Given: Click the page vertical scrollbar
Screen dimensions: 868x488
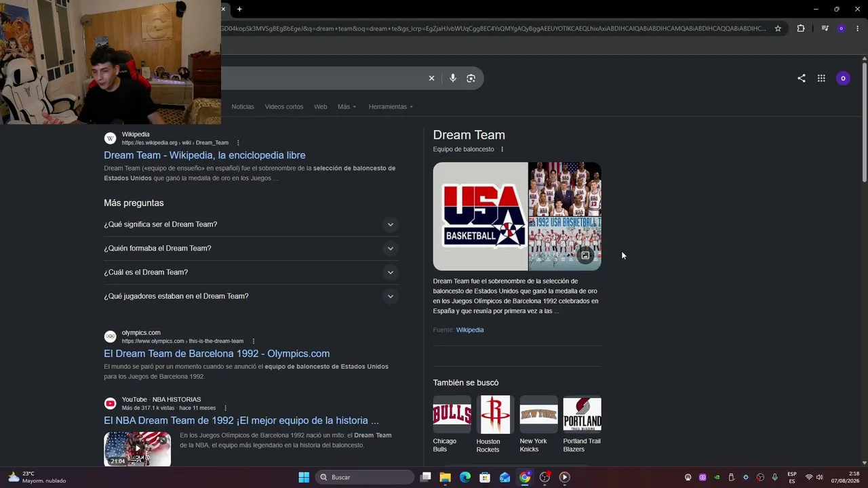Looking at the screenshot, I should click(865, 122).
